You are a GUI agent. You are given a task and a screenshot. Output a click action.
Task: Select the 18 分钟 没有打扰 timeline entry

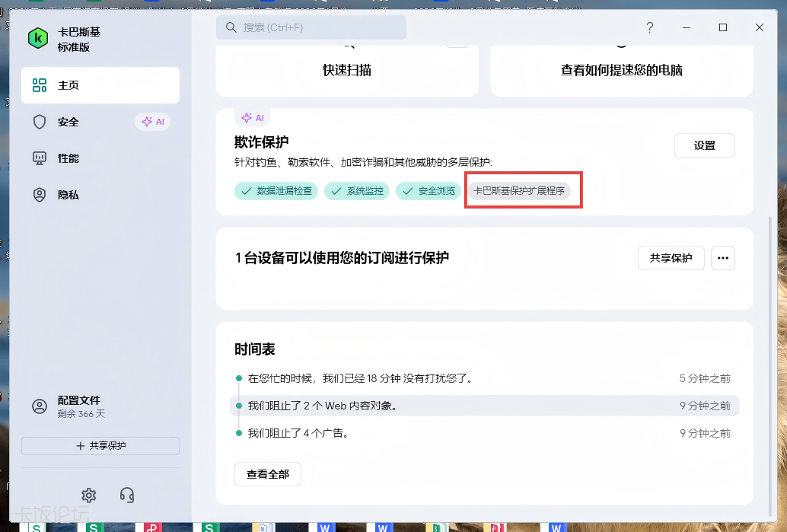484,378
